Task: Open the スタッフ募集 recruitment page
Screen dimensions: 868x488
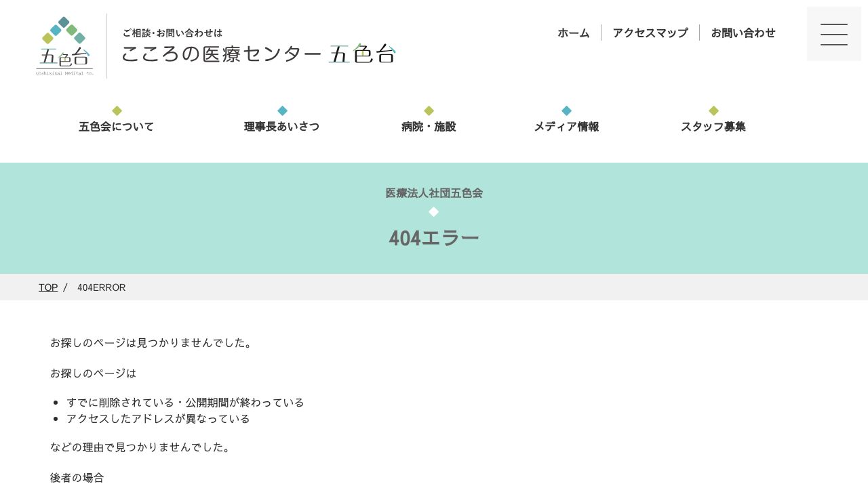Action: point(713,127)
